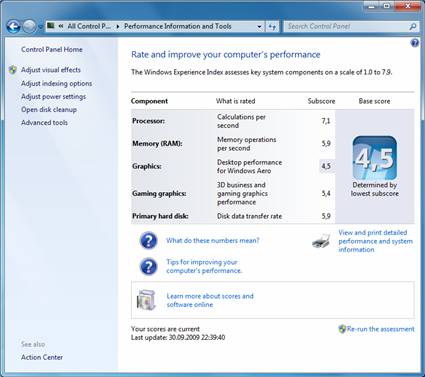The image size is (425, 377).
Task: Click Your scores are current status text
Action: pyautogui.click(x=165, y=329)
